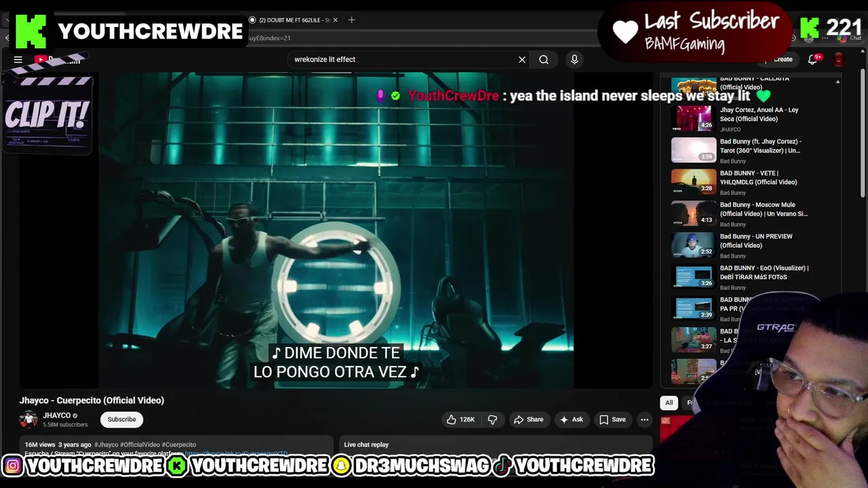Click the heart icon near Last Subscriber
Viewport: 868px width, 488px height.
625,32
